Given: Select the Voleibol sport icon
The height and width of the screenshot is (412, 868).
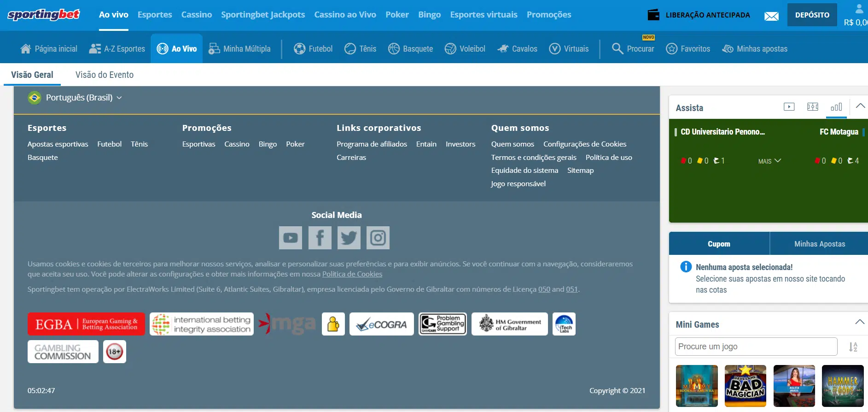Looking at the screenshot, I should click(x=450, y=48).
